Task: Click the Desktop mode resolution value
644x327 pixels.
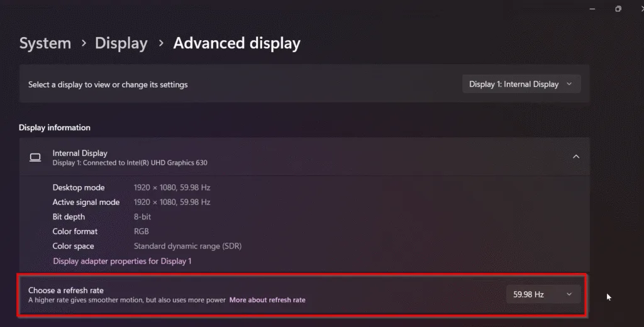Action: (x=172, y=187)
